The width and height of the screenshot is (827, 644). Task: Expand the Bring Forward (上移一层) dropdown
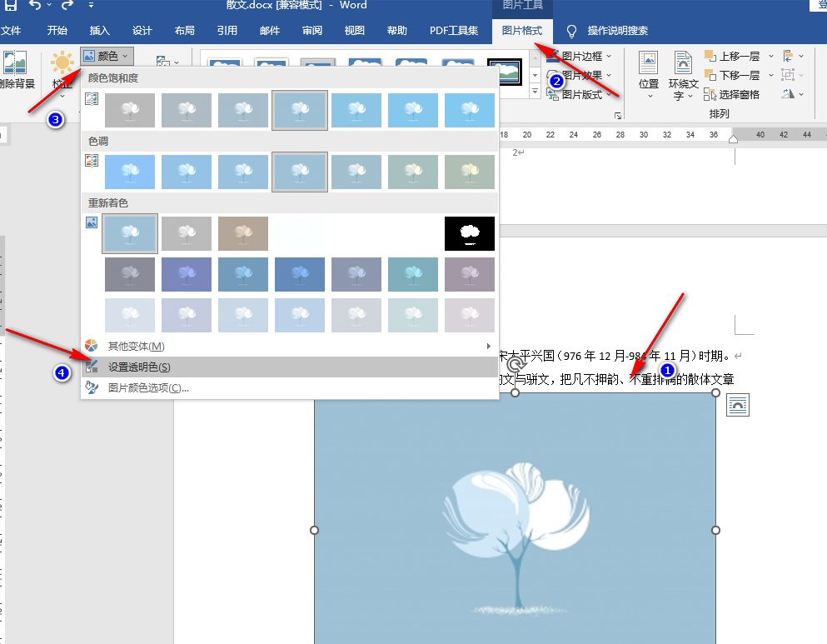click(x=771, y=56)
